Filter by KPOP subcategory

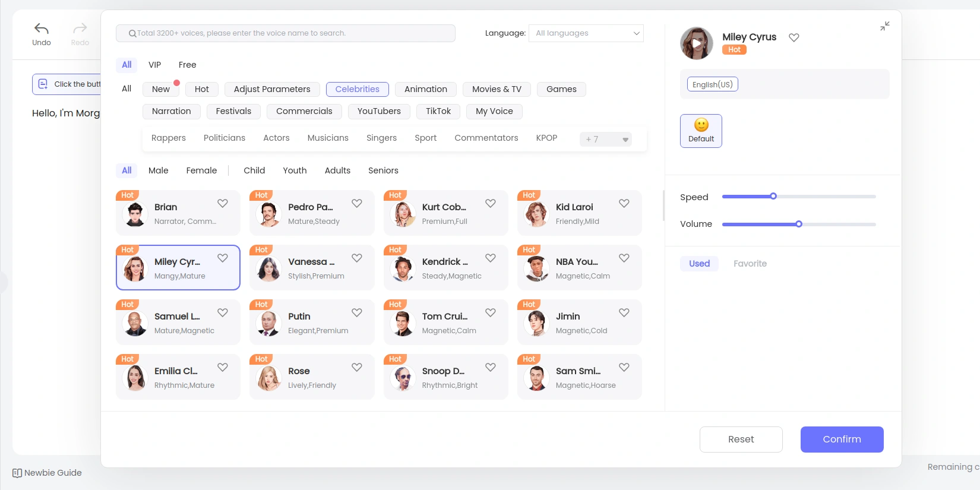546,138
